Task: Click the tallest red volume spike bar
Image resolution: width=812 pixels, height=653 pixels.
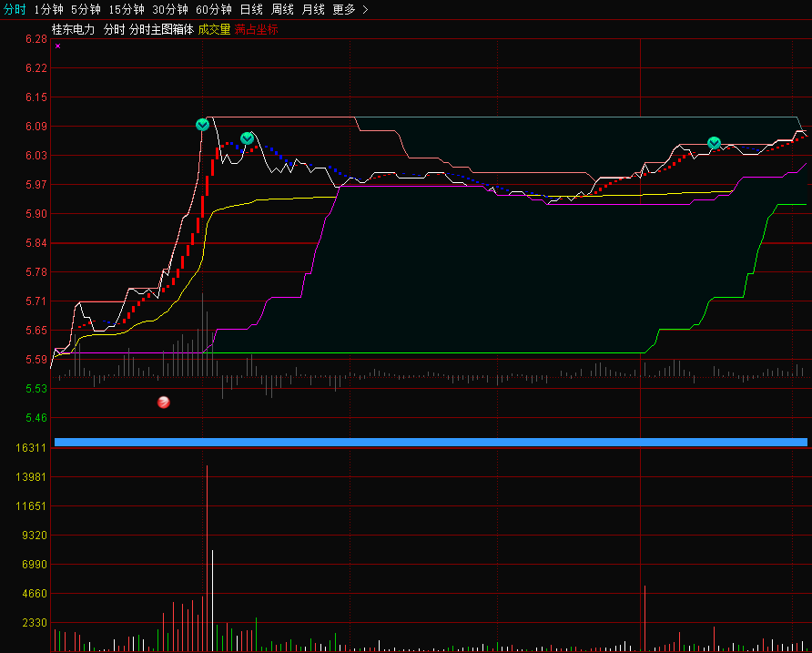Action: coord(208,558)
